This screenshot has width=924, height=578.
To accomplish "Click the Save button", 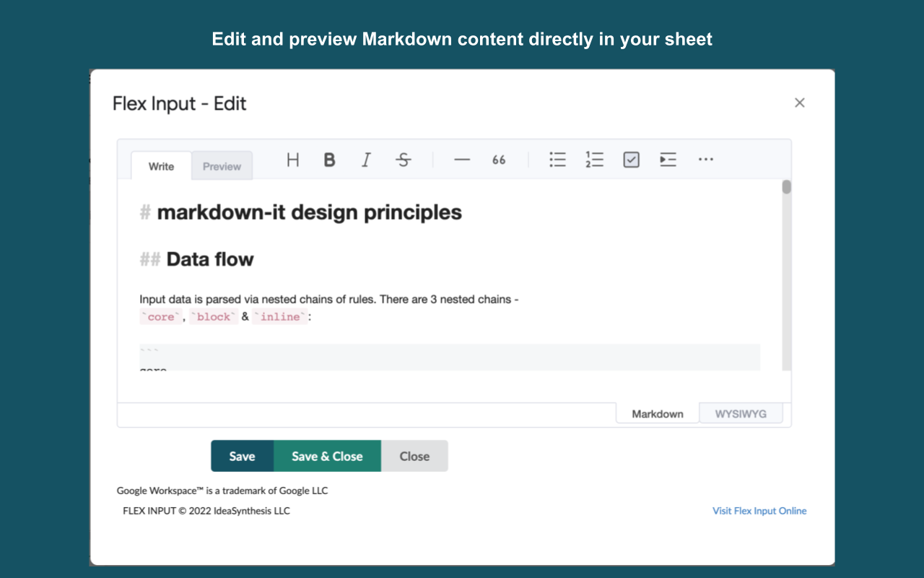I will pos(242,456).
